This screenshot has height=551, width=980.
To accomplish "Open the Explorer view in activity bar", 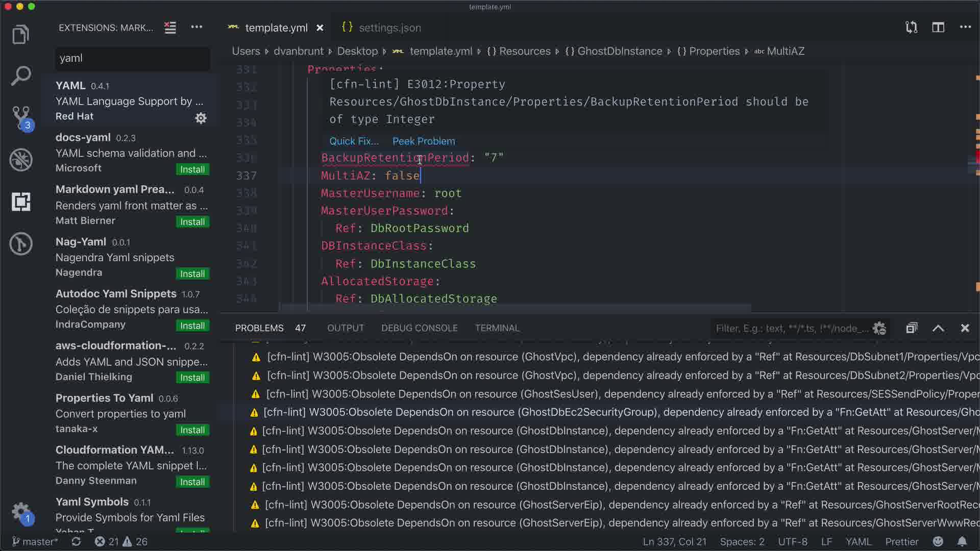I will [20, 35].
